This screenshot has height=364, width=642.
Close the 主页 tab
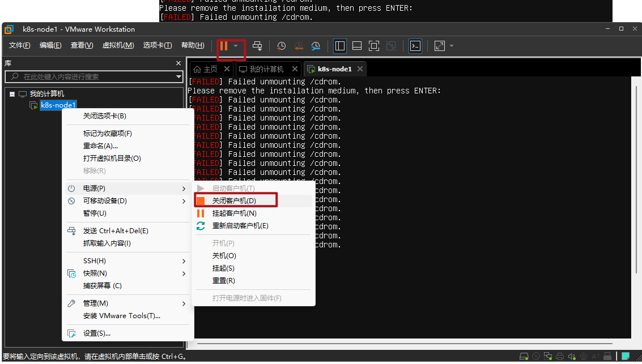tap(227, 69)
